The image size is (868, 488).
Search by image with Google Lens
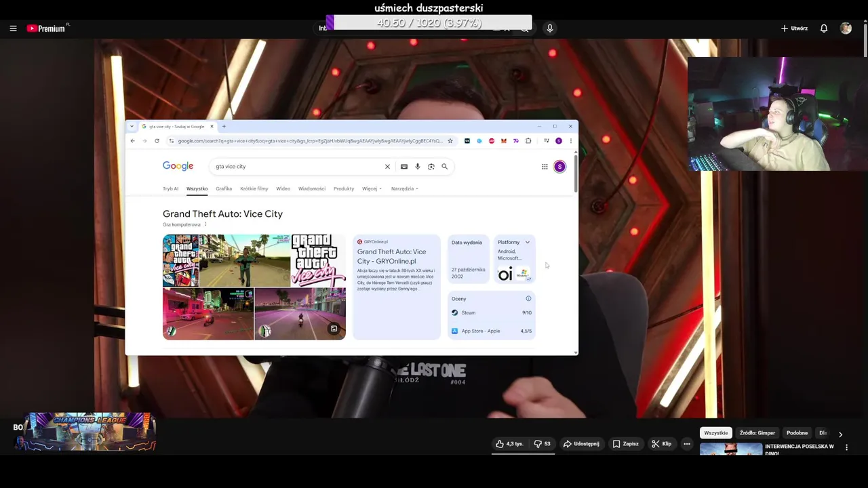(431, 166)
